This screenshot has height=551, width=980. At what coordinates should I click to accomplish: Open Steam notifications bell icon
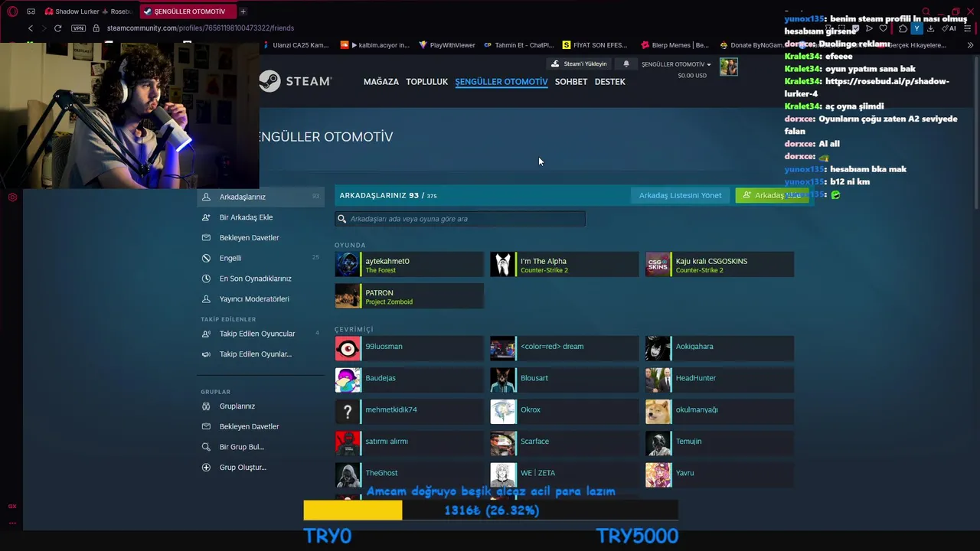coord(626,64)
